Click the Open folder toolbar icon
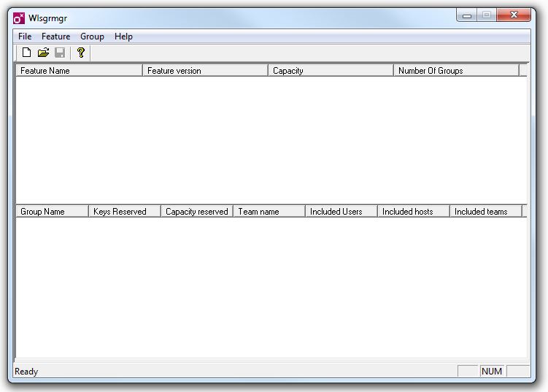The height and width of the screenshot is (392, 548). pos(43,53)
